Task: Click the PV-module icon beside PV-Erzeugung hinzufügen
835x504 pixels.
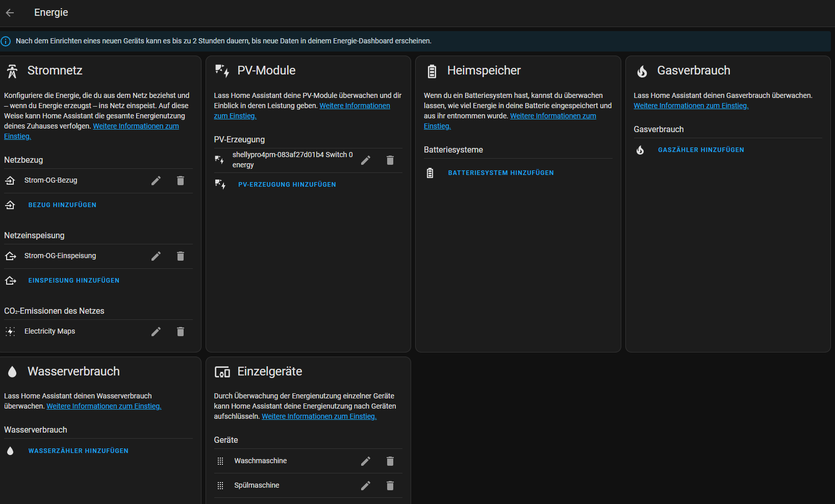Action: (220, 185)
